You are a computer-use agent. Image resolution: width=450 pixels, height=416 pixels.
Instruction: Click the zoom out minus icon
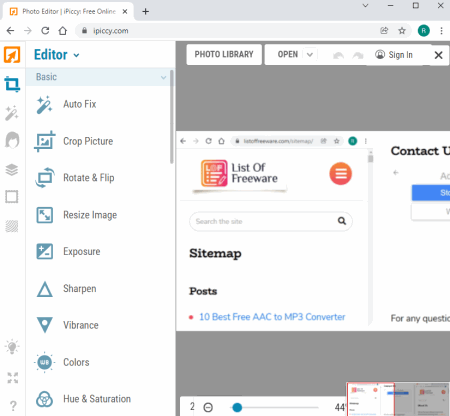pyautogui.click(x=208, y=407)
